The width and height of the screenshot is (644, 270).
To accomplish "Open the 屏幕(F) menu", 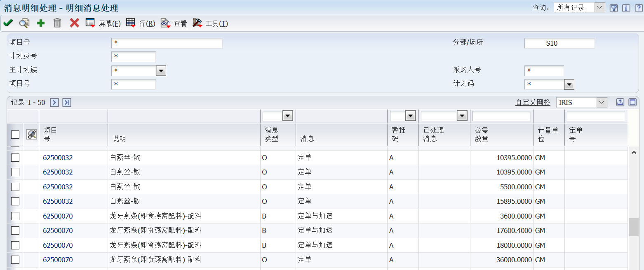I will 103,23.
